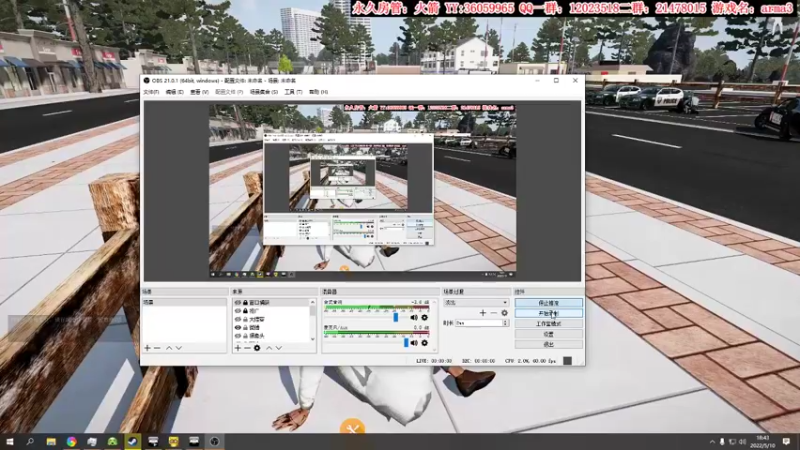The image size is (800, 450).
Task: Add a new source with the Sources plus icon
Action: [237, 348]
